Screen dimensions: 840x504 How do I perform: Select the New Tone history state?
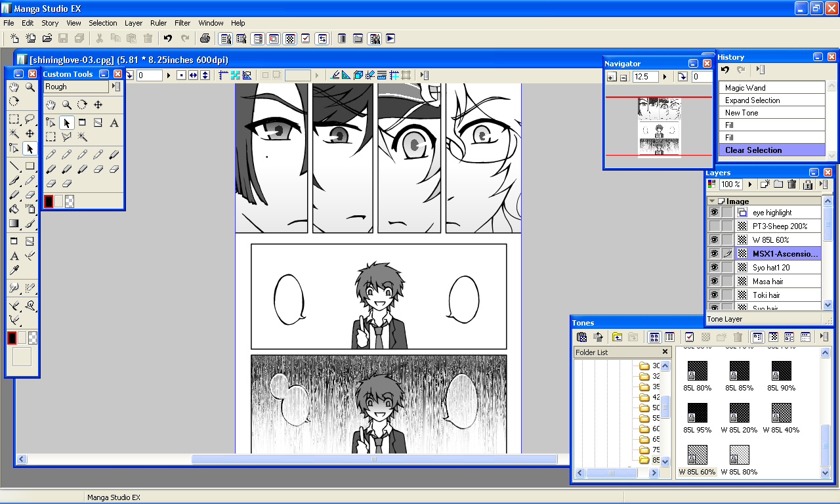pos(772,113)
